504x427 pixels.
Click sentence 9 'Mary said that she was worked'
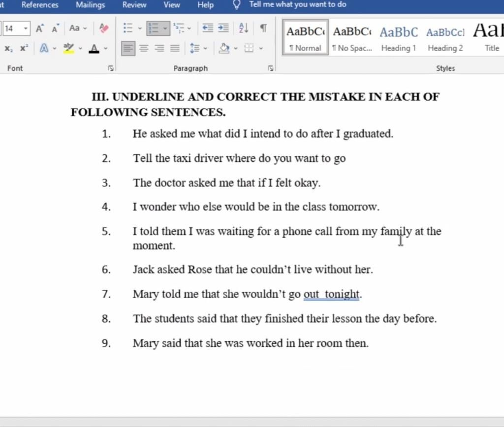(x=251, y=343)
